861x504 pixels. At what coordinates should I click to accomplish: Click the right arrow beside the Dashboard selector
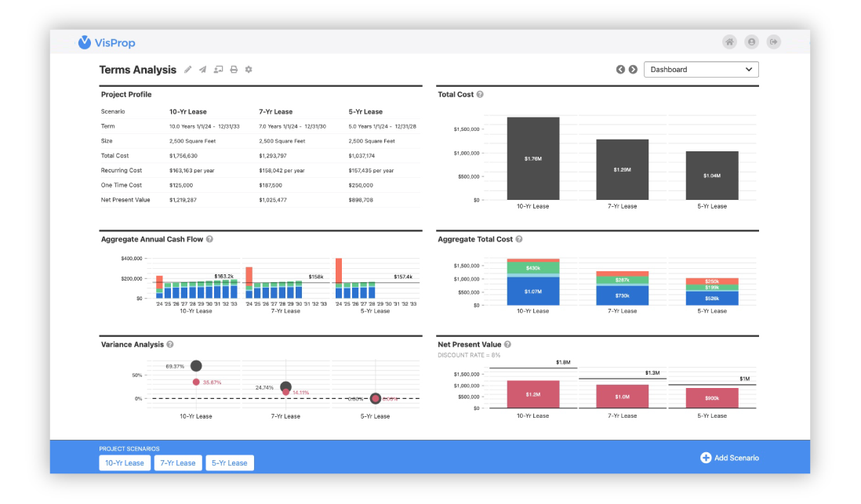point(633,69)
